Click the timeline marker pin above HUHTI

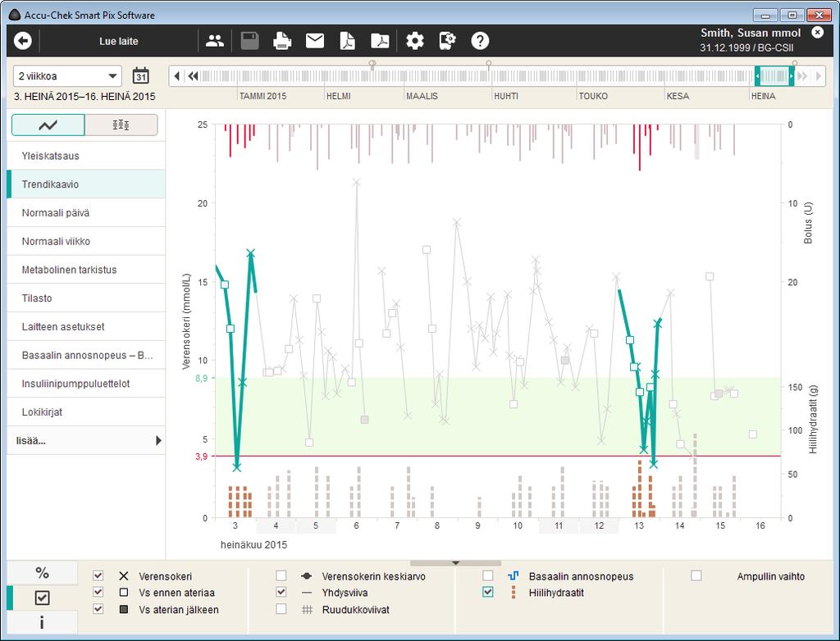click(x=489, y=64)
